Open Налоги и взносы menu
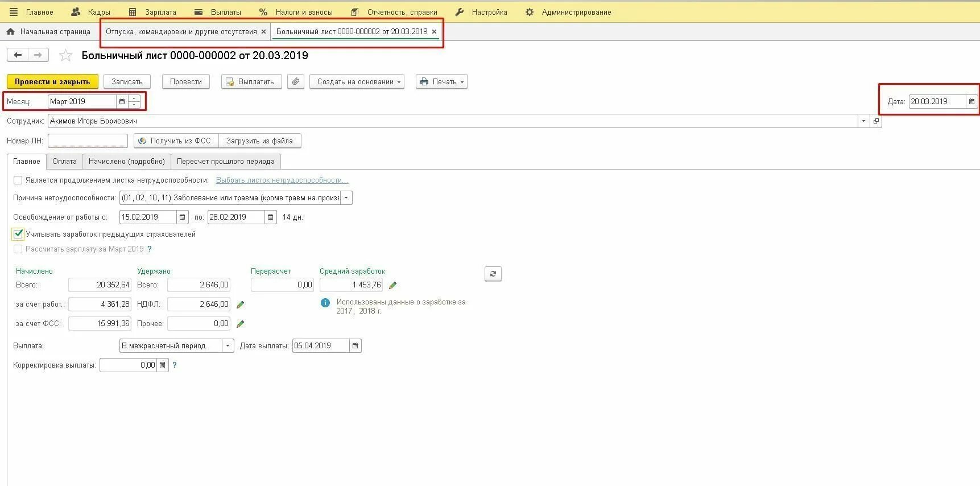 pos(296,12)
